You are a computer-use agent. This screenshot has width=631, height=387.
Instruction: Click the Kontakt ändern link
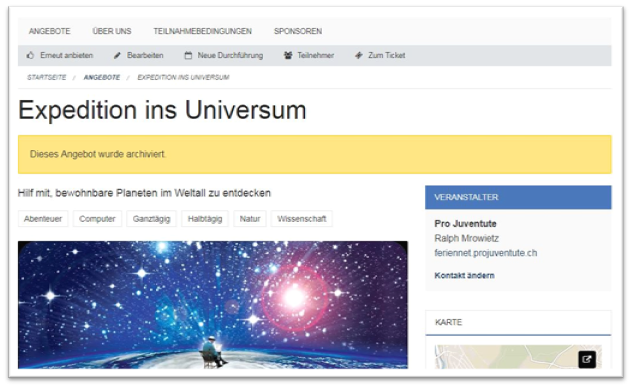[x=464, y=276]
